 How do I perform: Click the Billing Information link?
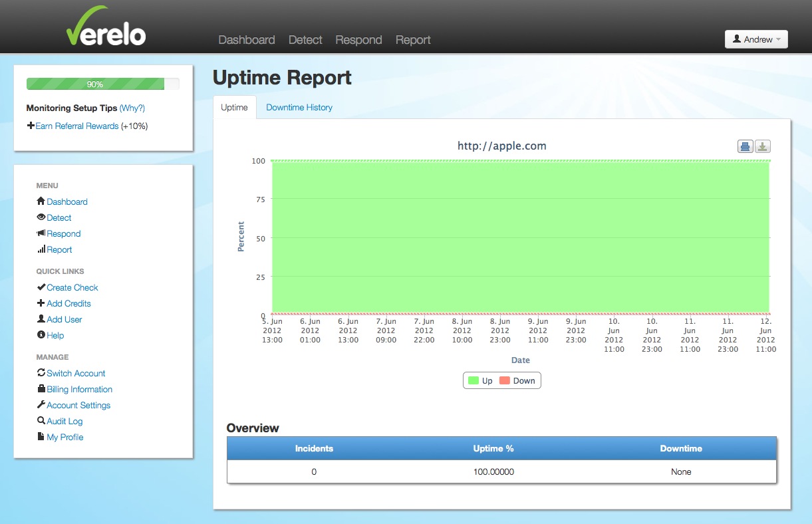click(79, 389)
